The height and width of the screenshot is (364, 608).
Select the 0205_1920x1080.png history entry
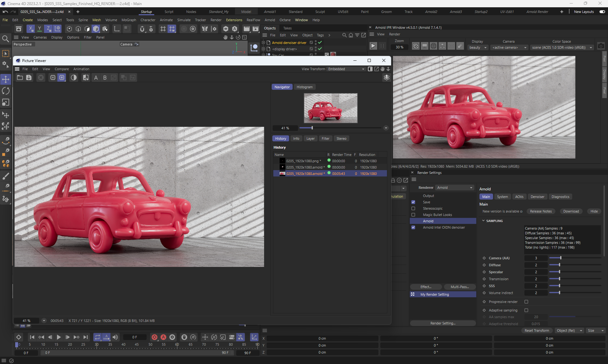302,161
